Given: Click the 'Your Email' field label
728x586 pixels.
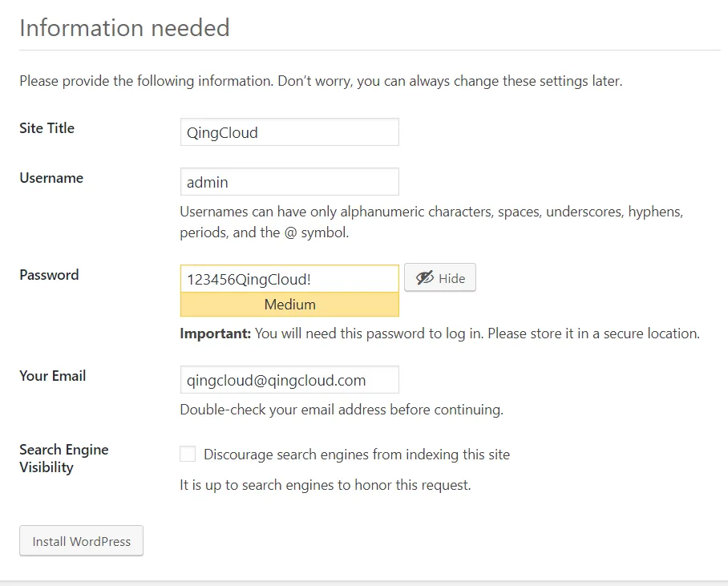Looking at the screenshot, I should click(52, 376).
